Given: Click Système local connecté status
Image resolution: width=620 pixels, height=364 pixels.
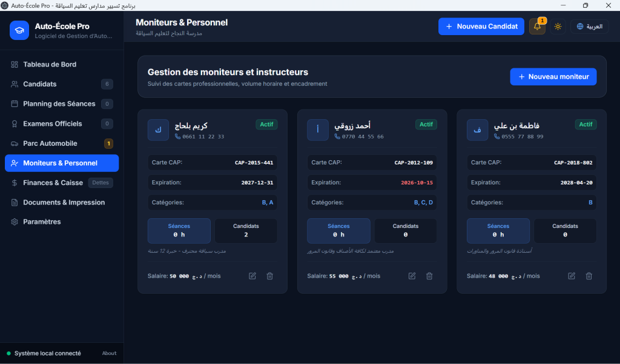Looking at the screenshot, I should (47, 353).
